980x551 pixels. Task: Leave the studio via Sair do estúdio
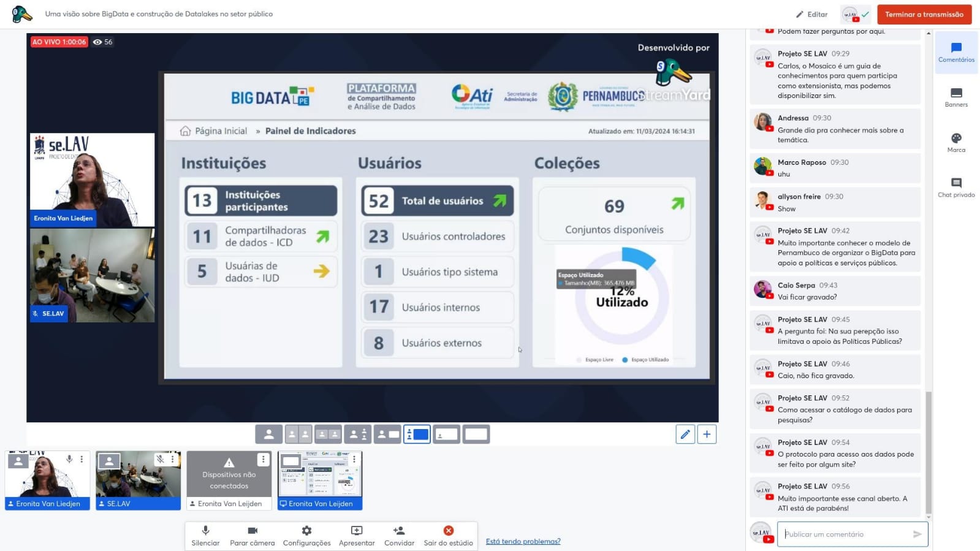click(448, 535)
